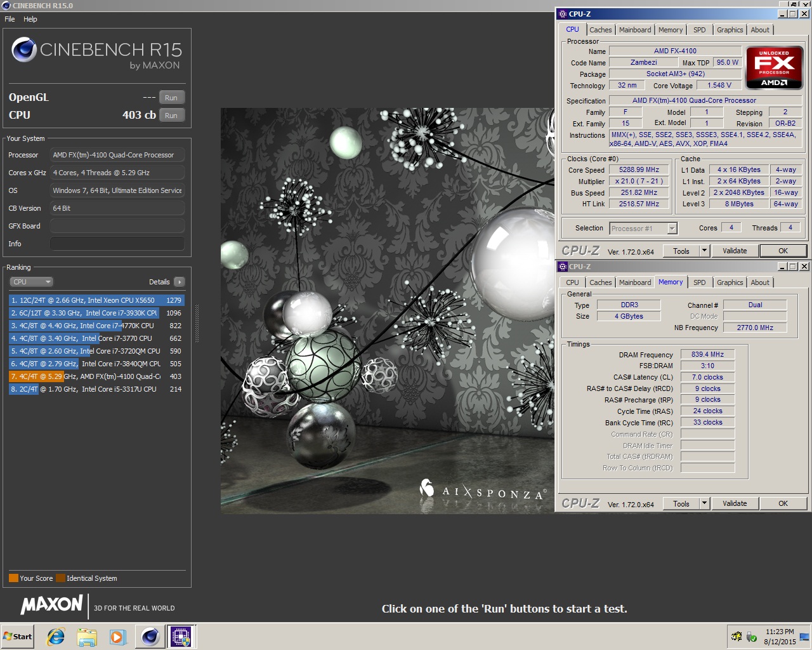The height and width of the screenshot is (650, 812).
Task: Click the AMD FX processor logo
Action: [775, 69]
